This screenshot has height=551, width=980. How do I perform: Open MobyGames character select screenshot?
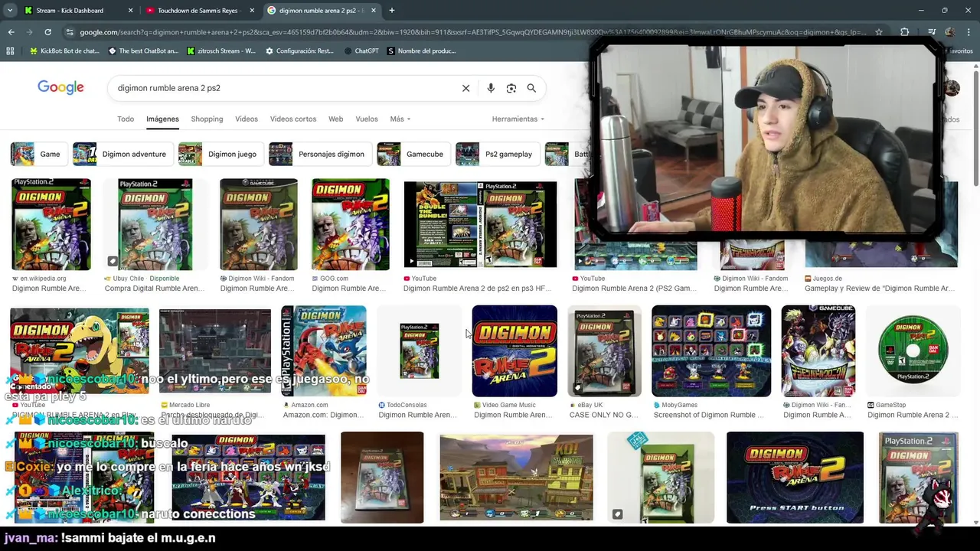coord(711,350)
